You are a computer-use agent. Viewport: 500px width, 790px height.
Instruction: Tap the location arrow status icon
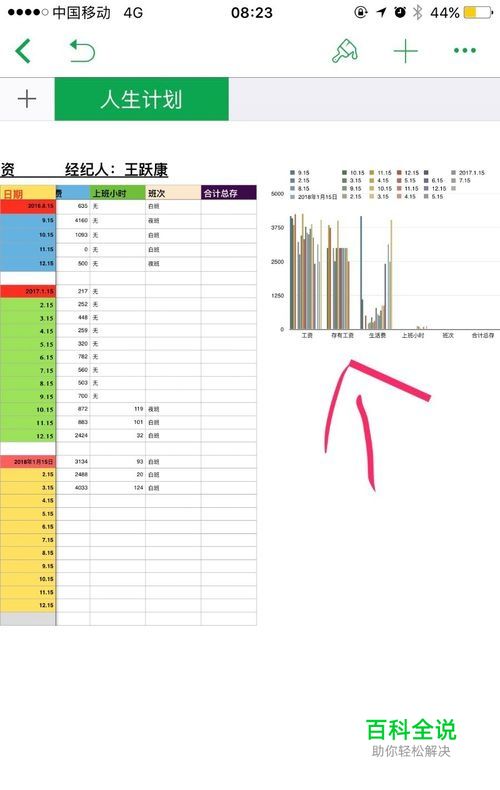[382, 13]
